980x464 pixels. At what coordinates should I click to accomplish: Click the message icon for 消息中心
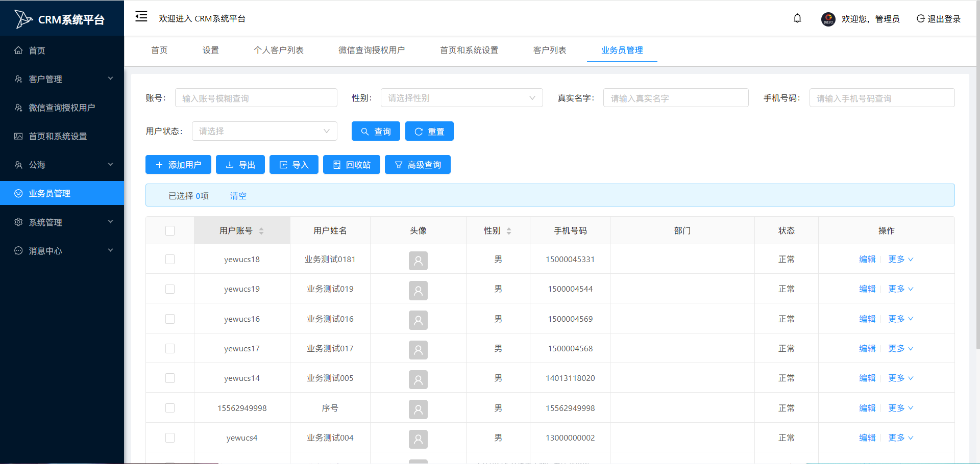point(18,250)
